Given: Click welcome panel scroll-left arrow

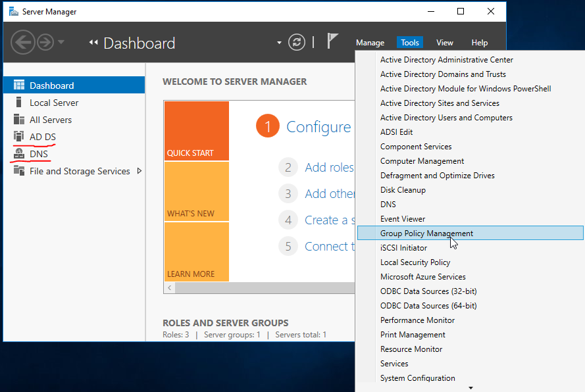Looking at the screenshot, I should click(169, 287).
